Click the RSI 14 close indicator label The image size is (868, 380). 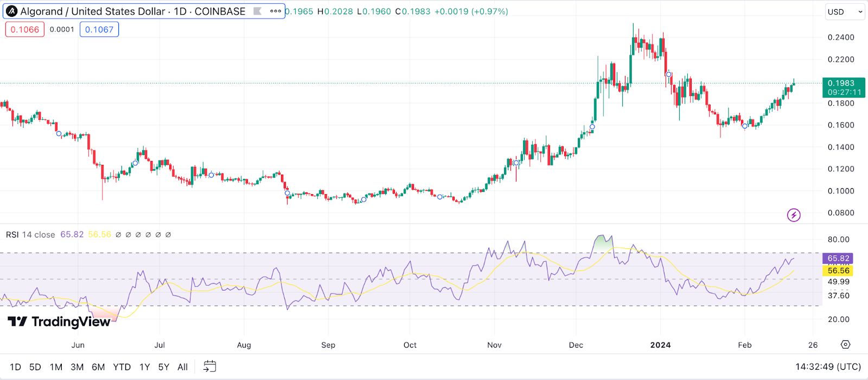tap(30, 235)
